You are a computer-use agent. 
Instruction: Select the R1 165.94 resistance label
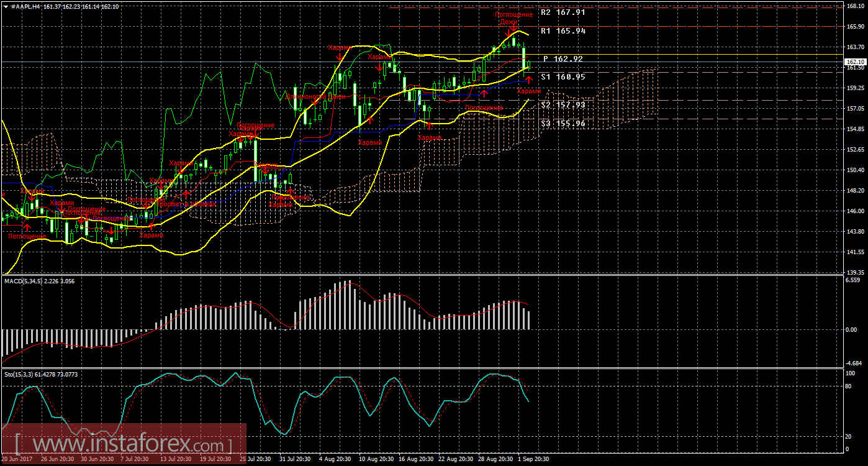tap(563, 30)
